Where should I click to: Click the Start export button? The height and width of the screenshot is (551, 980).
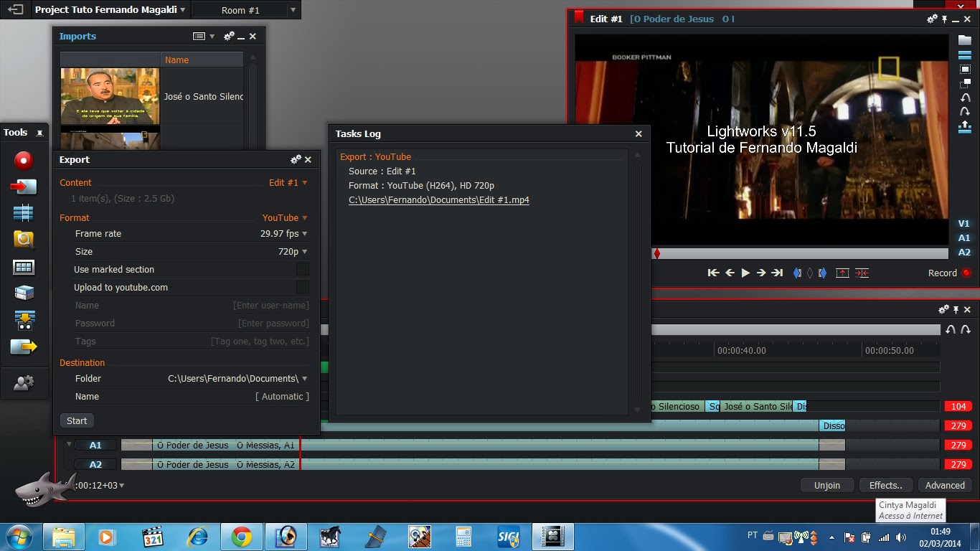(77, 420)
